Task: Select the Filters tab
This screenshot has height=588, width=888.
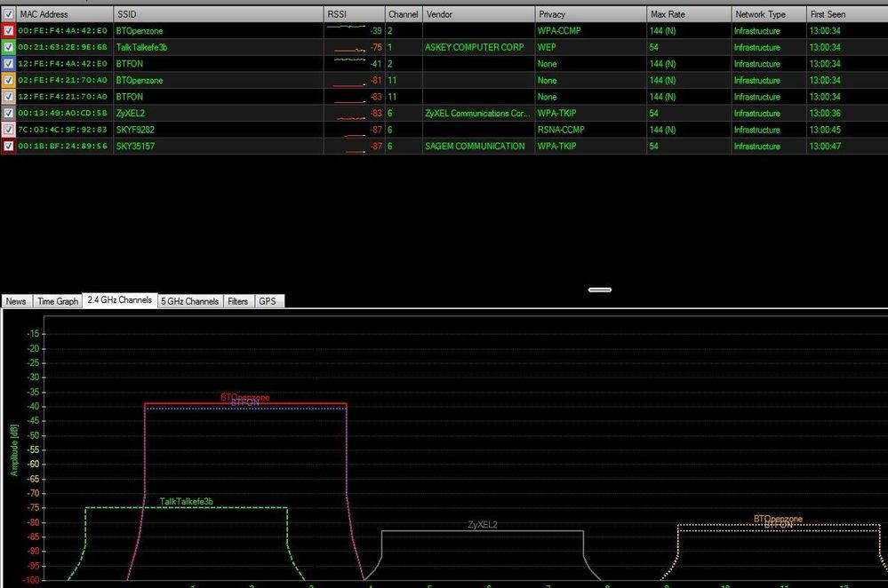Action: coord(238,301)
